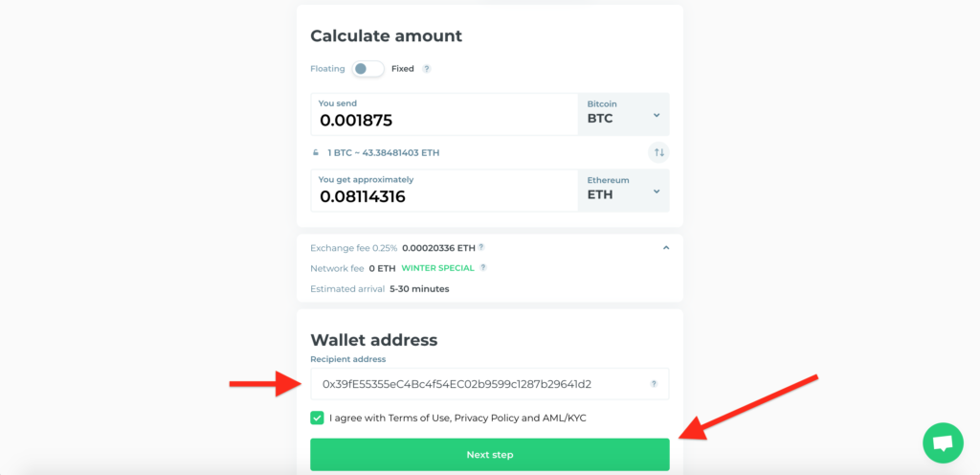The image size is (980, 475).
Task: Click help icon beside exchange fee amount
Action: [x=481, y=247]
